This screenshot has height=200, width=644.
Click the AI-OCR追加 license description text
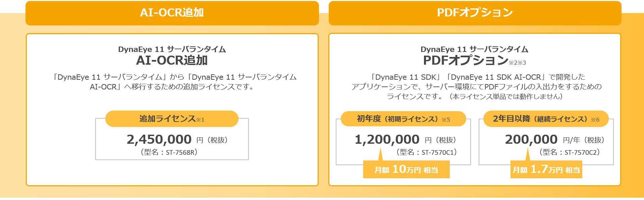tap(174, 82)
